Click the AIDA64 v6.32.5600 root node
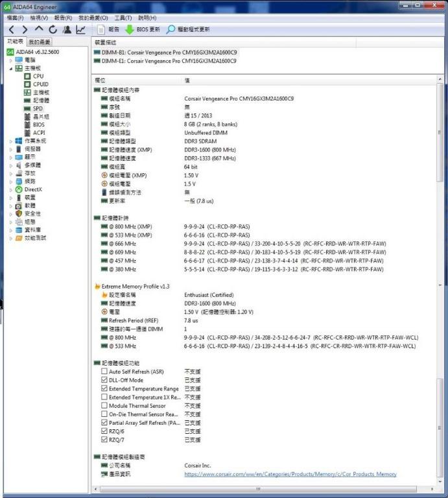448x498 pixels. click(x=38, y=52)
